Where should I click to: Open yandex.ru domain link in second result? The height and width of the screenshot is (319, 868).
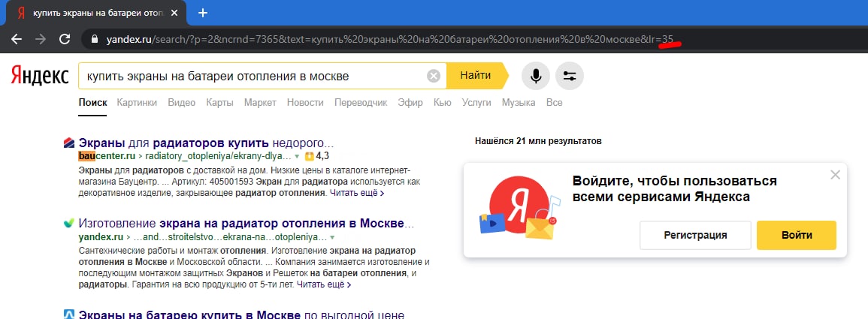click(x=101, y=237)
